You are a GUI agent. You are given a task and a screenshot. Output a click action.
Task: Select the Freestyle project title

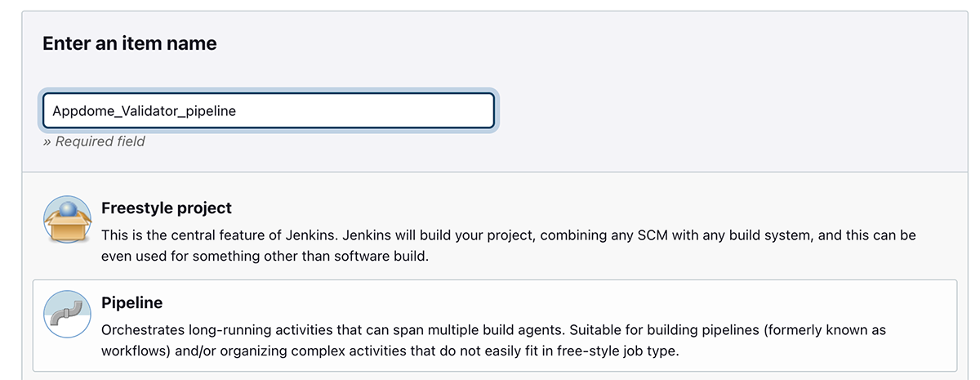click(x=167, y=208)
